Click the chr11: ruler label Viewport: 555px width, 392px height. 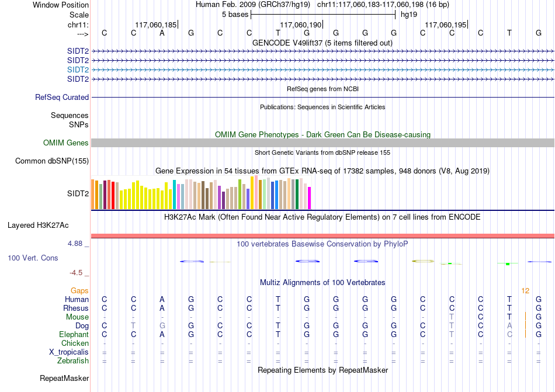coord(78,25)
